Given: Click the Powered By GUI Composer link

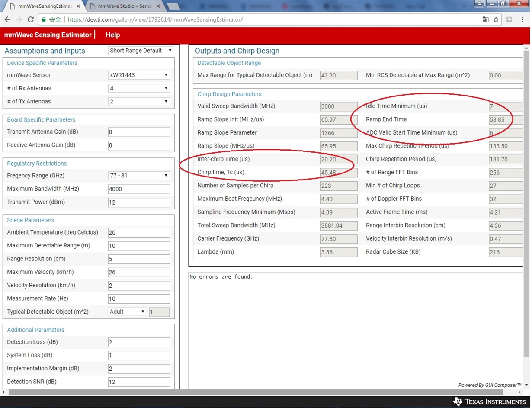Looking at the screenshot, I should tap(490, 385).
